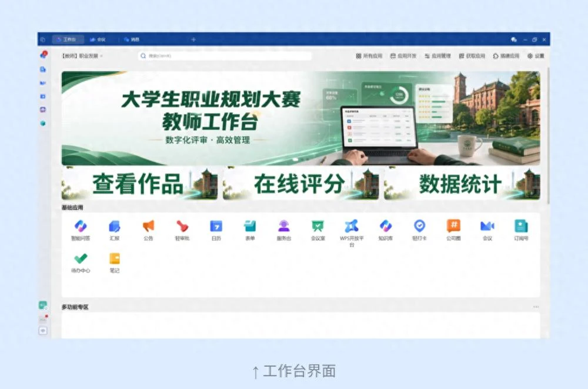Click the window list icon at title bar left
Image resolution: width=588 pixels, height=389 pixels.
(43, 39)
